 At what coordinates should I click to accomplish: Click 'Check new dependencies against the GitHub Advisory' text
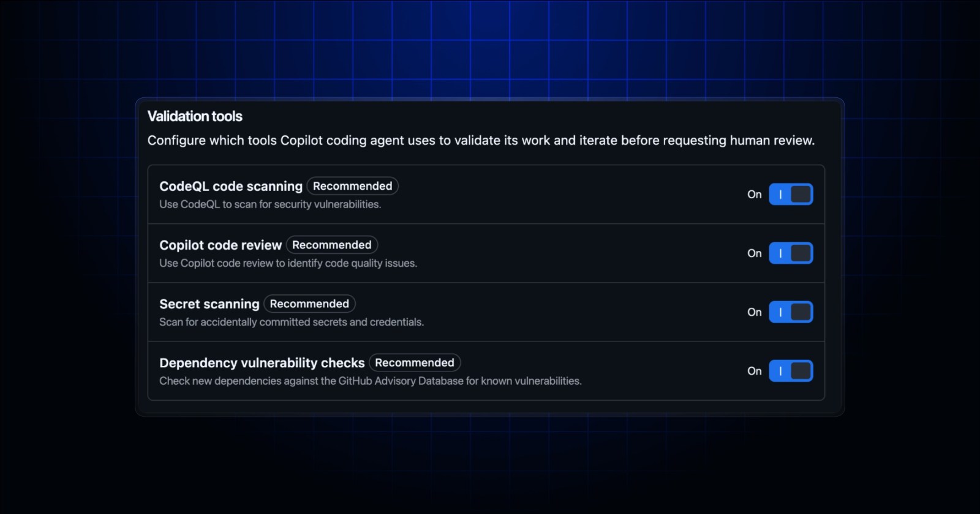[x=371, y=381]
